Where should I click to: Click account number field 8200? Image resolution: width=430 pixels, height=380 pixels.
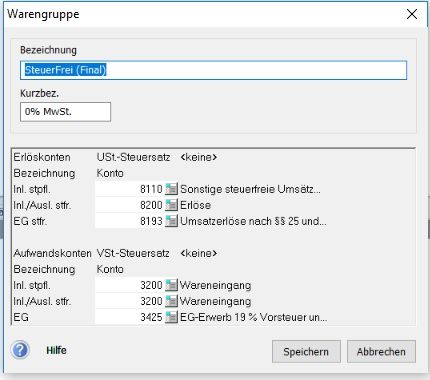click(x=130, y=205)
